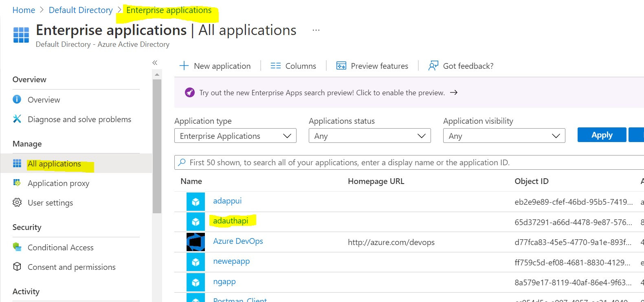Open the Applications status dropdown

tap(370, 136)
